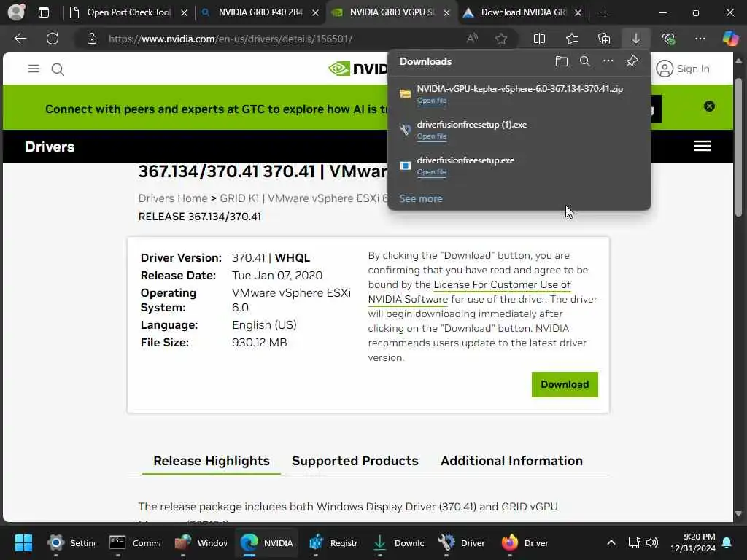This screenshot has height=560, width=747.
Task: Search downloads with magnifier icon
Action: click(x=584, y=61)
